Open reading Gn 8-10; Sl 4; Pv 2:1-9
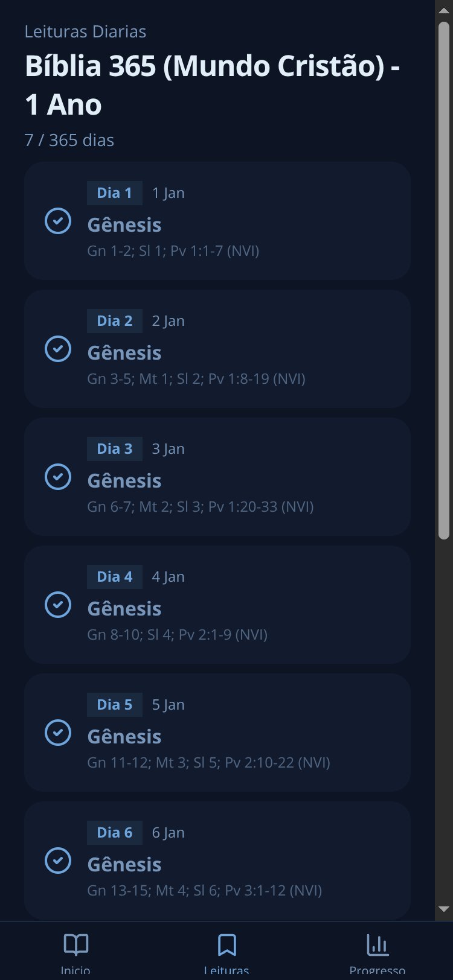Image resolution: width=453 pixels, height=980 pixels. 177,634
